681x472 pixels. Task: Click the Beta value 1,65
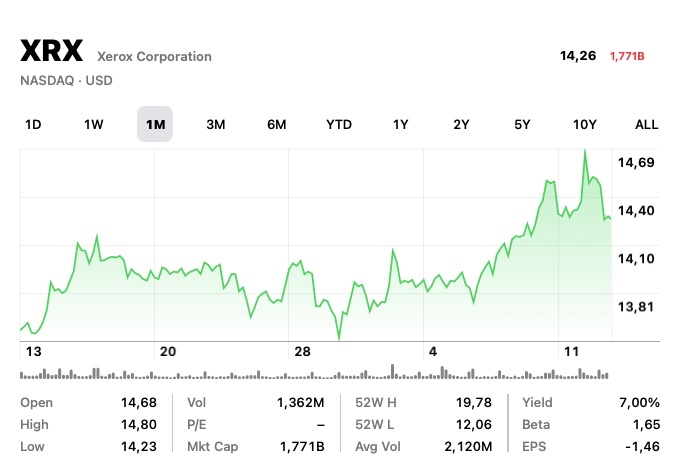(x=646, y=424)
